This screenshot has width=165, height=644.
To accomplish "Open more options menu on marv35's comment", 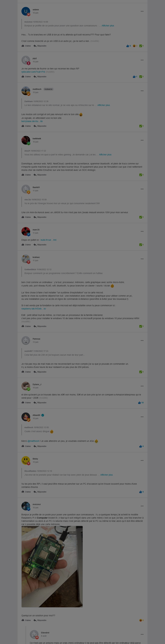I will point(142,232).
